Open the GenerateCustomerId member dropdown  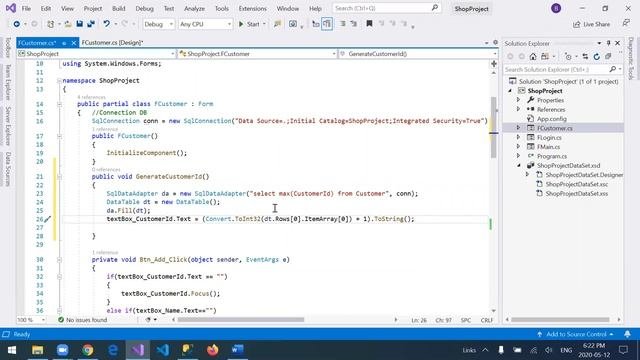(418, 53)
